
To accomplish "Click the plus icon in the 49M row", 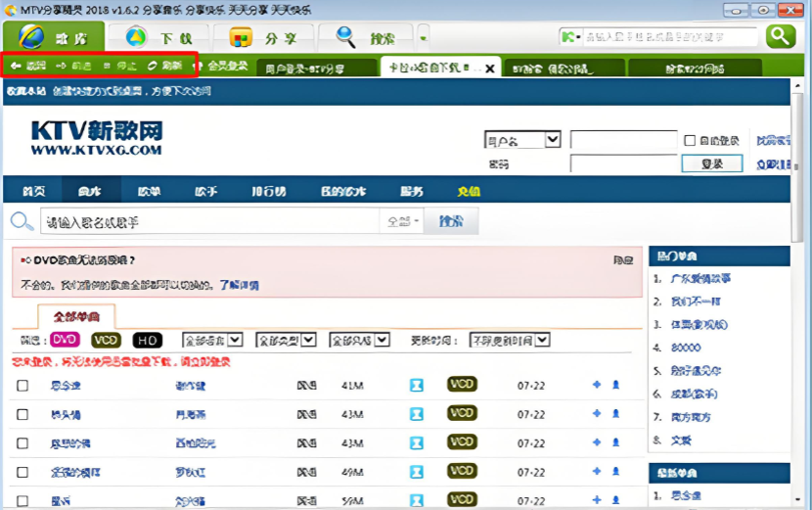I will (x=597, y=471).
